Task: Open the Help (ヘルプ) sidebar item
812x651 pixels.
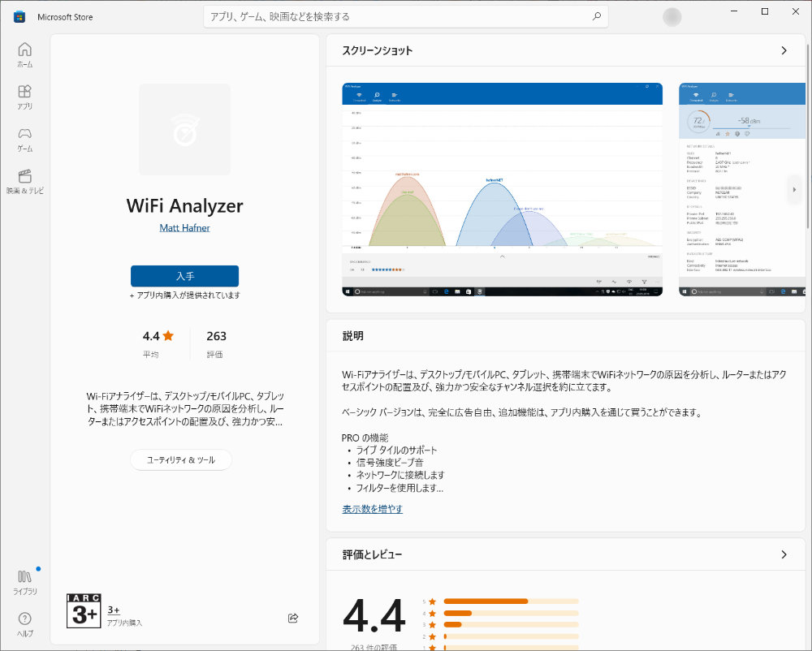Action: (x=24, y=624)
